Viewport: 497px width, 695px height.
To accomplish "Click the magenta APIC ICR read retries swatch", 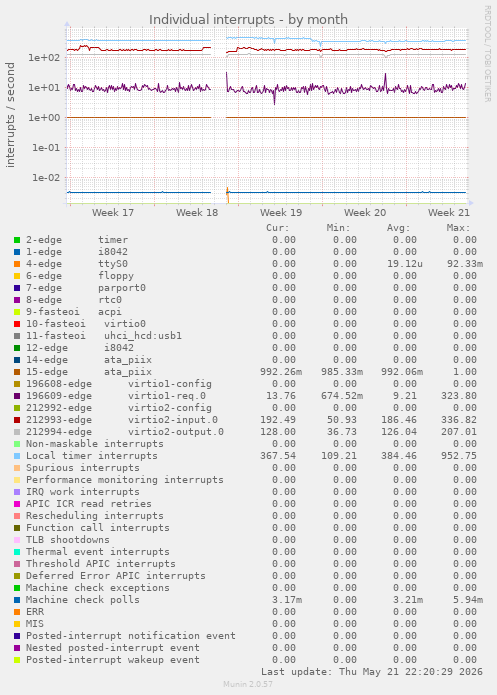I will pos(17,504).
